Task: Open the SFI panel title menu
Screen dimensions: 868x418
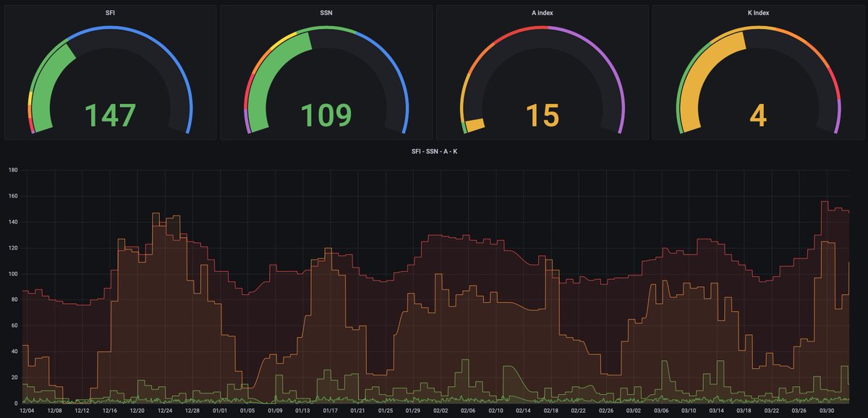Action: coord(110,12)
